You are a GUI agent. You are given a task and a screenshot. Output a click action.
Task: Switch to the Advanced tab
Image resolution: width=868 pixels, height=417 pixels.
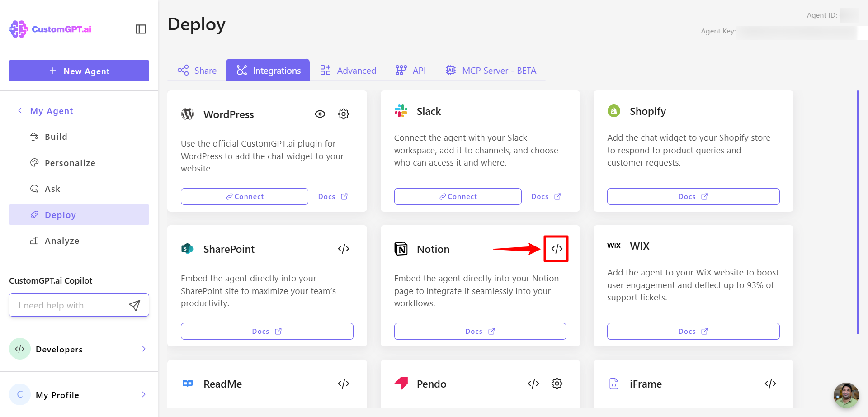(348, 70)
